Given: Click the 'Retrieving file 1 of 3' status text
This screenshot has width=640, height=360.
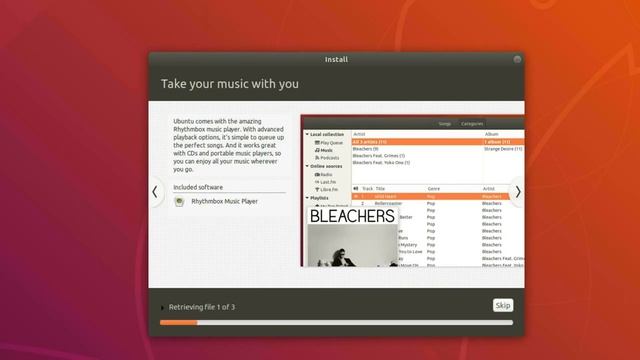Looking at the screenshot, I should point(202,307).
